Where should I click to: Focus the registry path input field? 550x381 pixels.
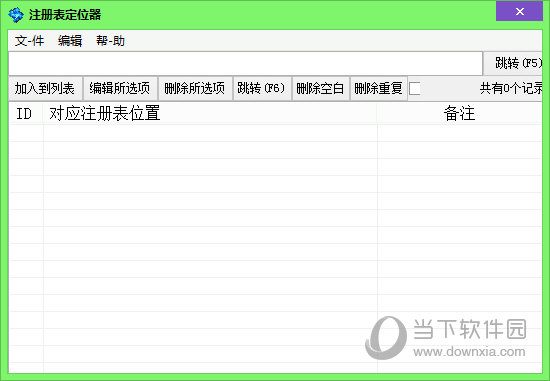[246, 64]
